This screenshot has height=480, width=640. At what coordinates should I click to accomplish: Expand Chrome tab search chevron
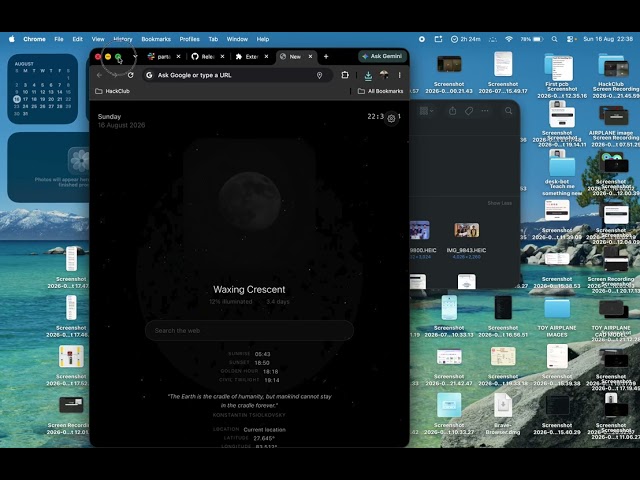(135, 56)
